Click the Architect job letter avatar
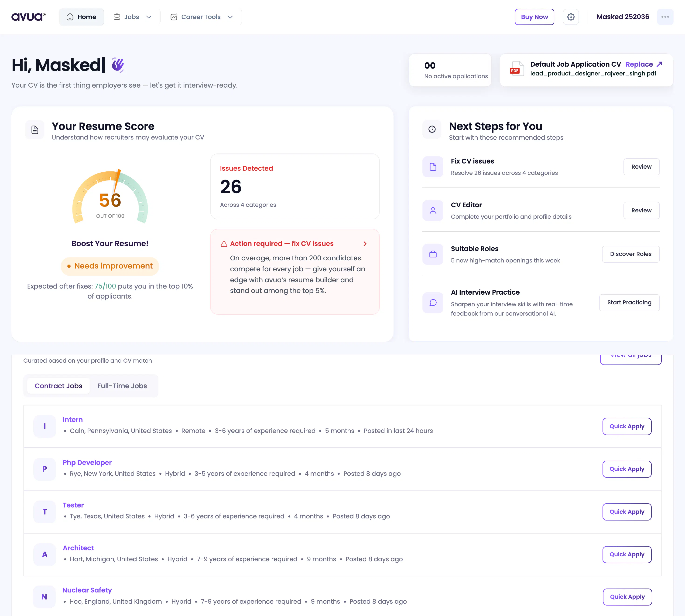685x616 pixels. pos(45,554)
